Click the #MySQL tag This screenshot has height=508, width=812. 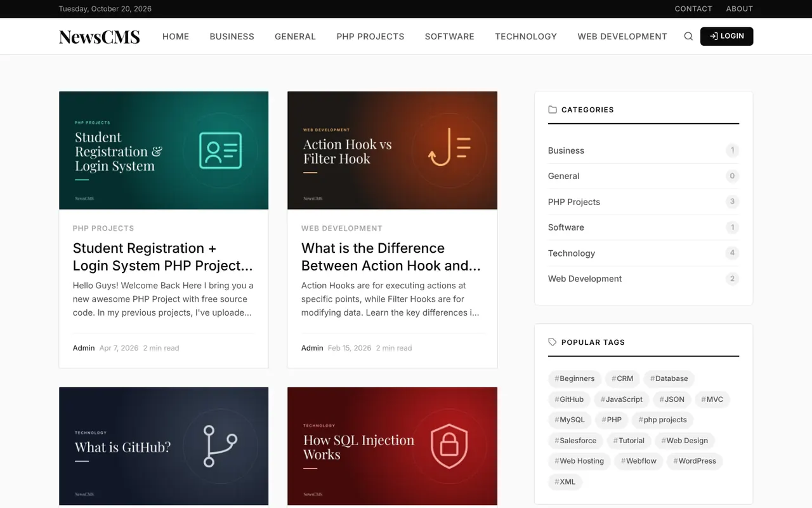(x=570, y=420)
